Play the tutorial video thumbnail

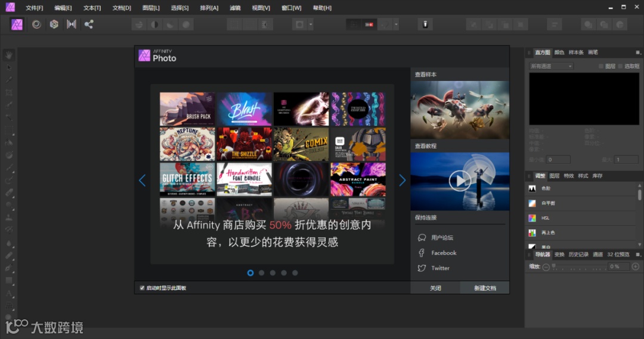[x=460, y=181]
